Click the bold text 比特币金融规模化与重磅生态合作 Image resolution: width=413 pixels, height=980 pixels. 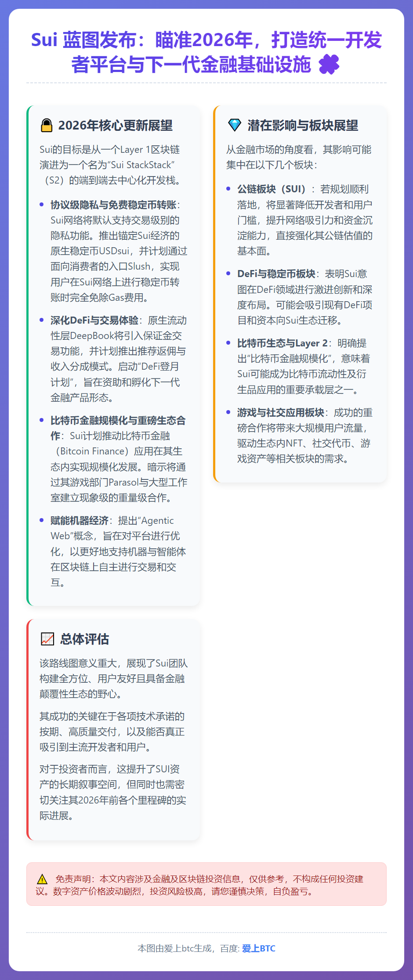pos(118,428)
